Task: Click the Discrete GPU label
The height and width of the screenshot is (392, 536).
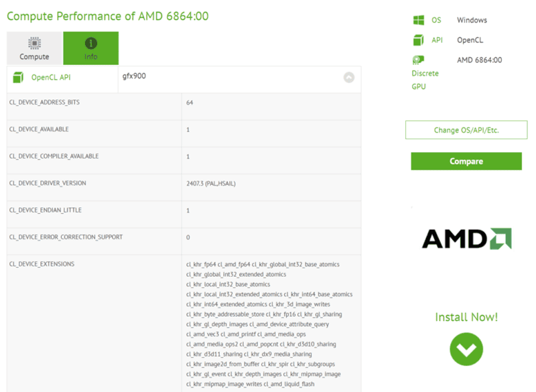Action: point(425,80)
